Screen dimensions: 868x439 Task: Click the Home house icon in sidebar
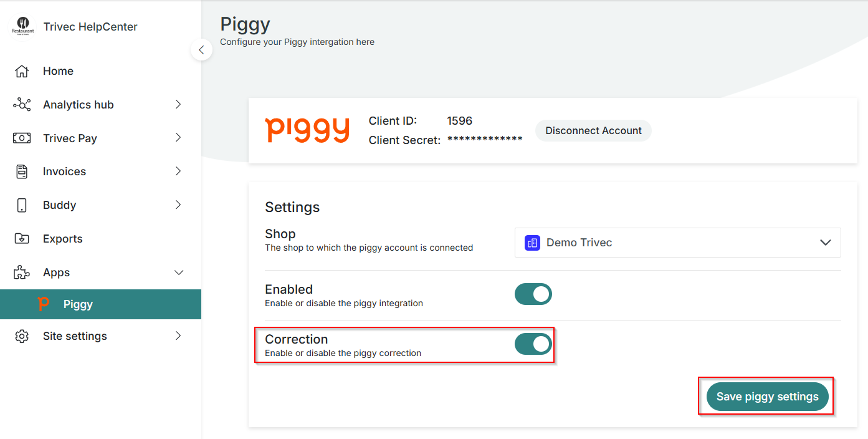click(x=22, y=71)
